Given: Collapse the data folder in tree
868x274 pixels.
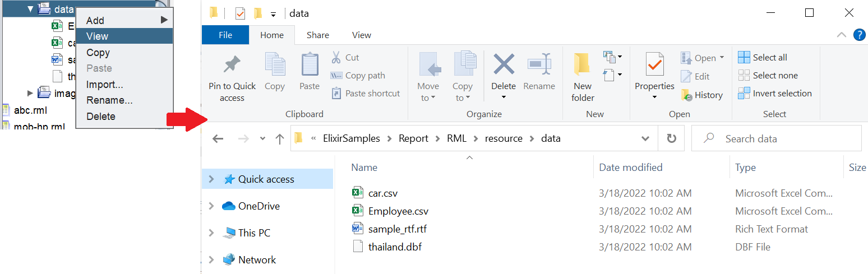Looking at the screenshot, I should click(x=30, y=9).
